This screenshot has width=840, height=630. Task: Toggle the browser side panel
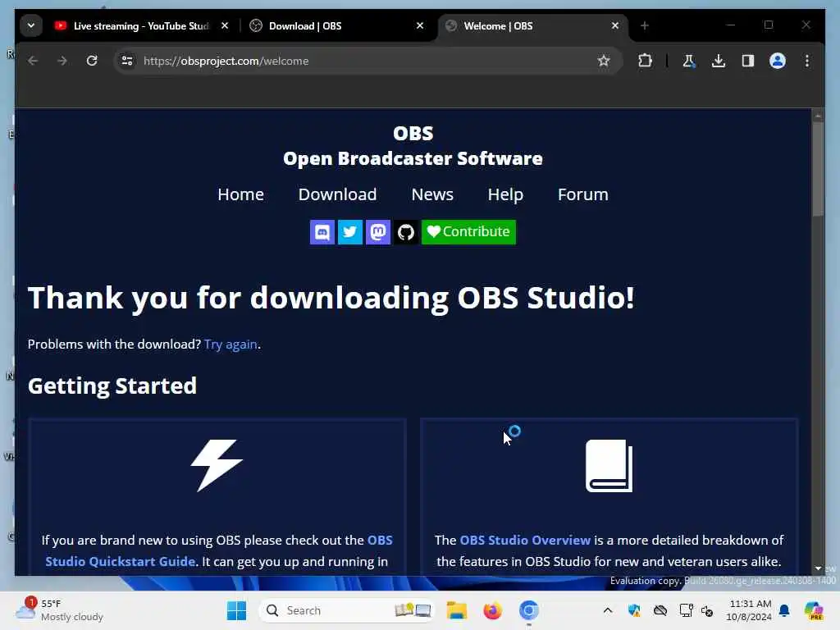coord(748,61)
